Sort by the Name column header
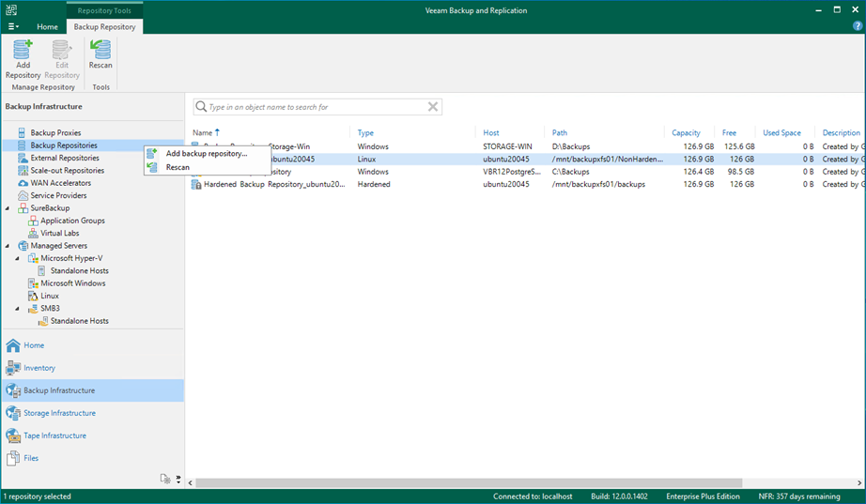 click(202, 132)
